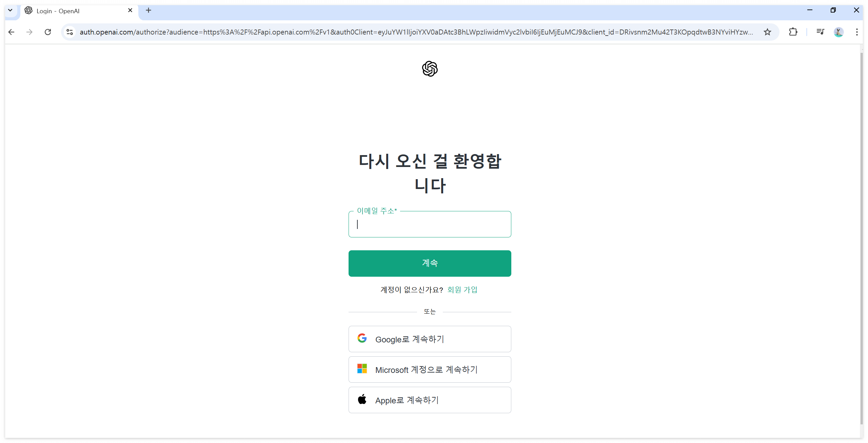Reload the page with refresh icon
The height and width of the screenshot is (443, 868).
(x=48, y=32)
